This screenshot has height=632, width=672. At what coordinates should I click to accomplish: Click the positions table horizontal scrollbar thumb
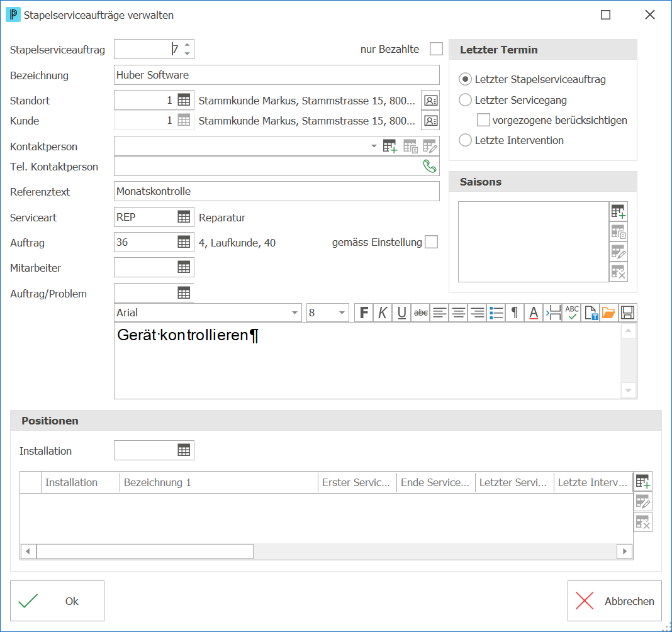tap(145, 552)
